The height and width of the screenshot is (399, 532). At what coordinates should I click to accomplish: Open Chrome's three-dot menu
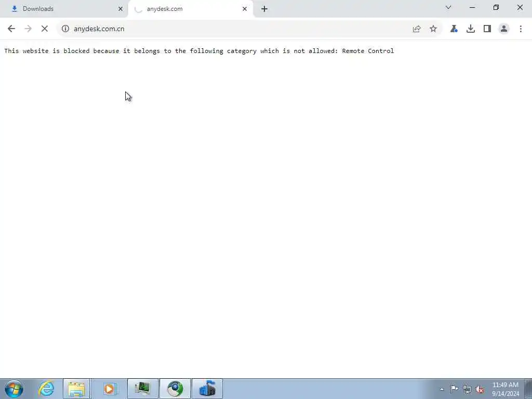click(x=521, y=29)
